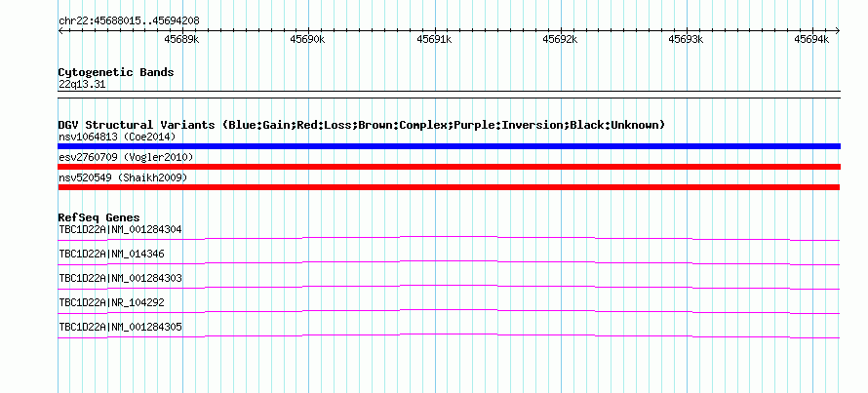The width and height of the screenshot is (868, 393).
Task: Click the 45693k ruler position
Action: coord(686,39)
